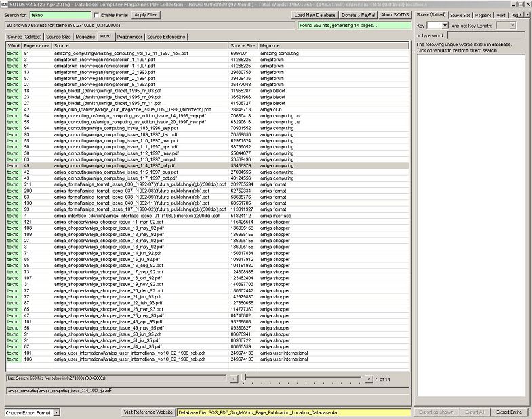This screenshot has width=532, height=419.
Task: Switch to the Pagenumber tab
Action: pos(129,36)
